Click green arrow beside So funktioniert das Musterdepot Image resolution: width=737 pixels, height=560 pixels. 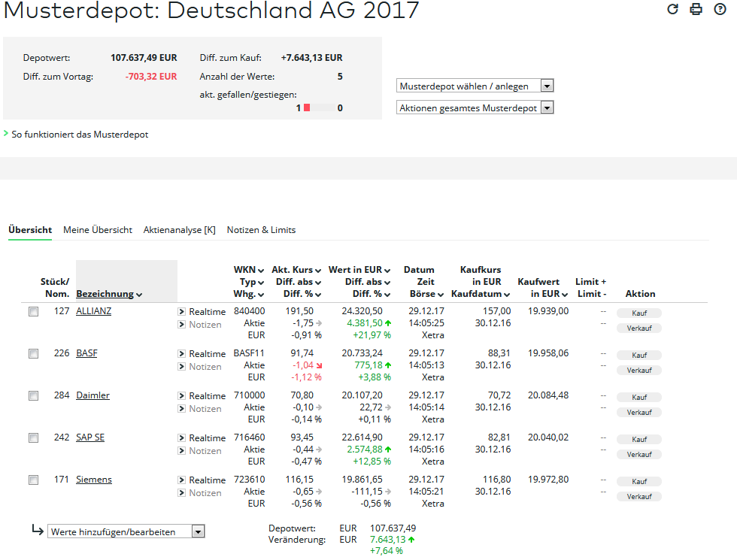pos(6,134)
